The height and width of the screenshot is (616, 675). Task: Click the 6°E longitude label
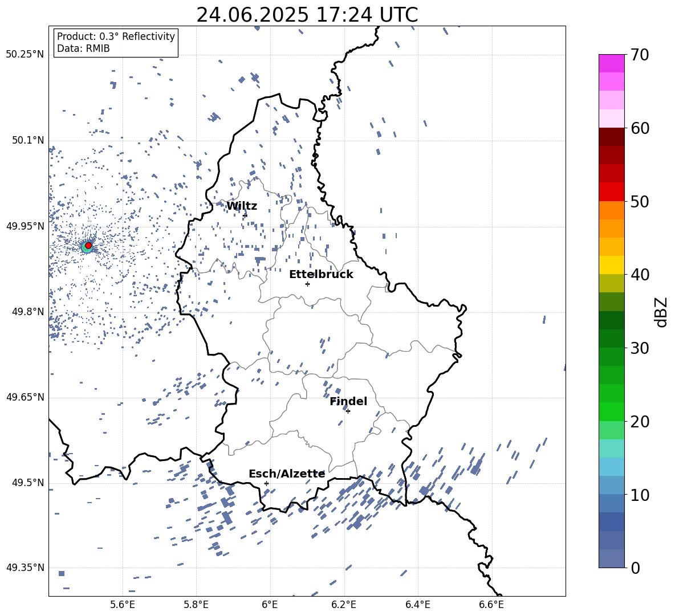[270, 605]
